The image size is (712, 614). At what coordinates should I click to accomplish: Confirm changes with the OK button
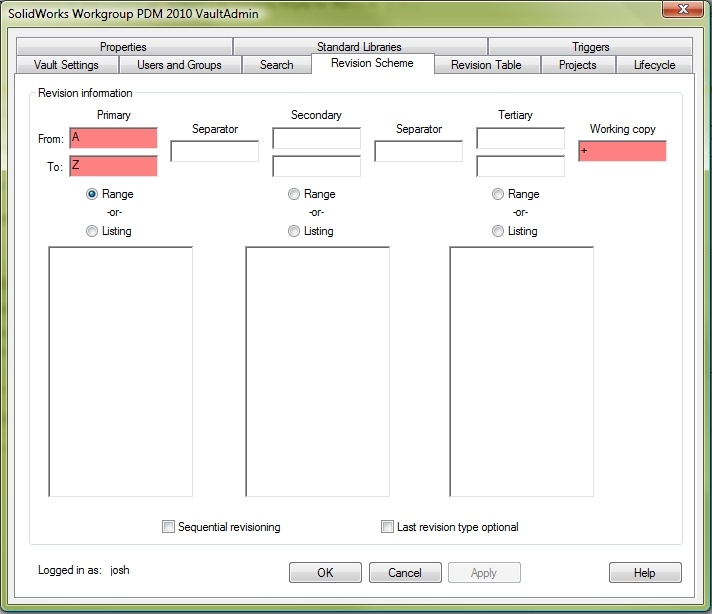coord(325,573)
